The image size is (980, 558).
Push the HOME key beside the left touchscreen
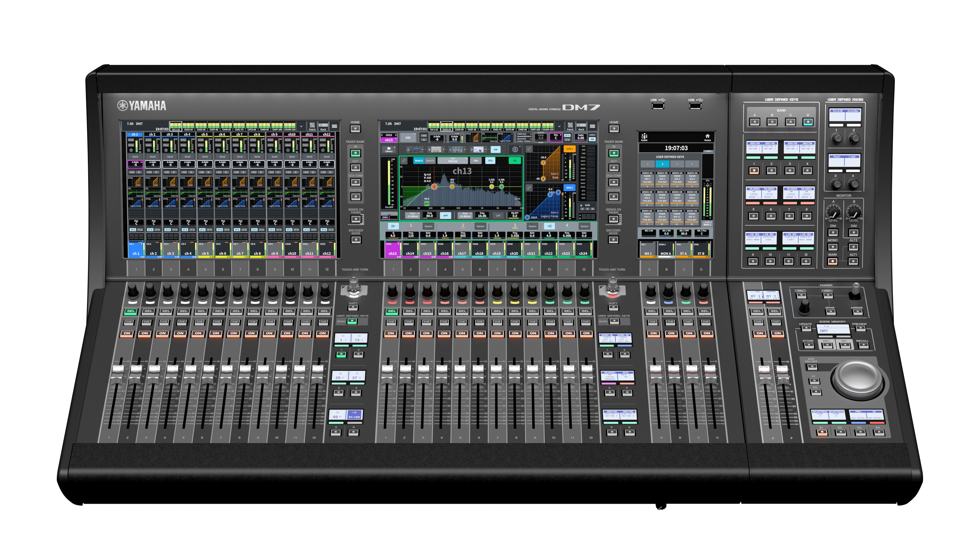coord(355,128)
